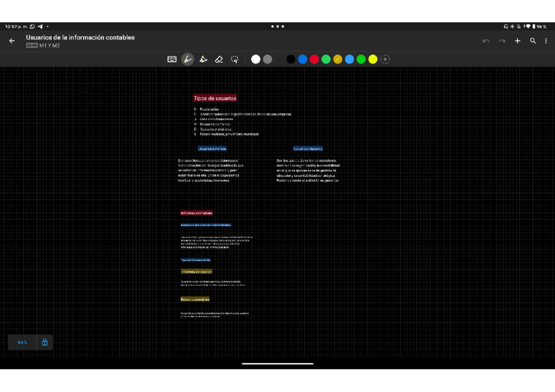Click the note title "Usuarios de la información contables"
This screenshot has height=392, width=555.
tap(80, 37)
